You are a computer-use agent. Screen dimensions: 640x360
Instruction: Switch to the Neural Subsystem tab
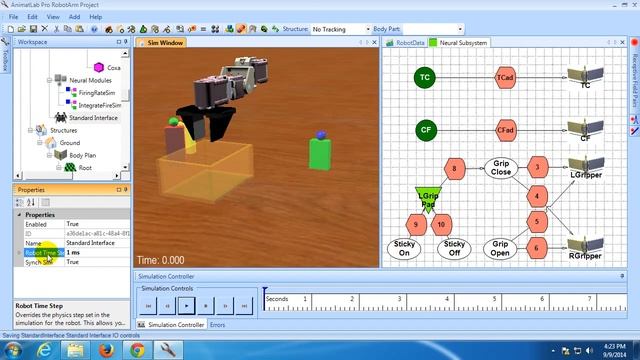(x=459, y=42)
